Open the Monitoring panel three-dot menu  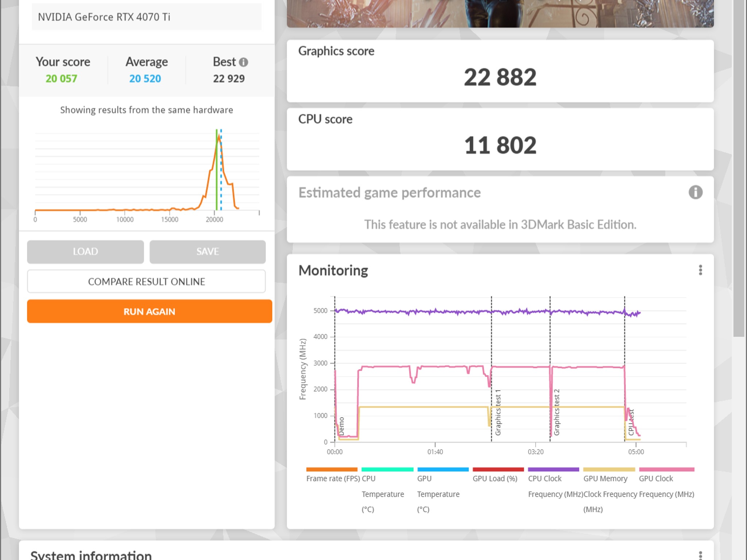(x=700, y=270)
